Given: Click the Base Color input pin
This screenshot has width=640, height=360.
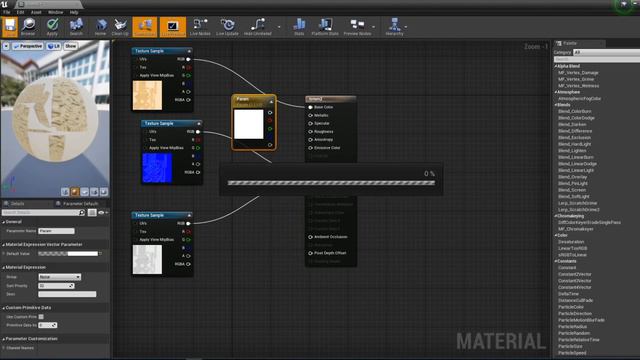Looking at the screenshot, I should (x=310, y=107).
